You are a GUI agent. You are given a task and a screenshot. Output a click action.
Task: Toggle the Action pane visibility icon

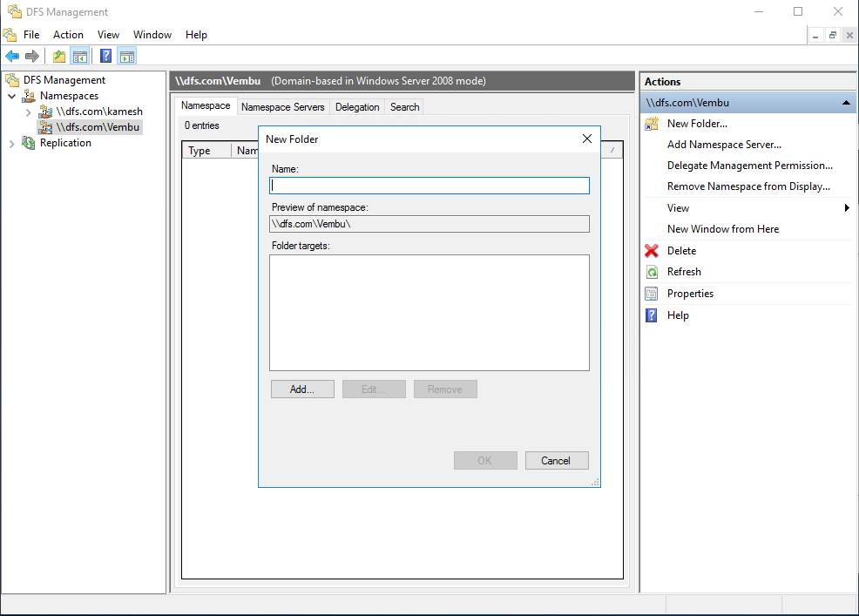tap(127, 55)
